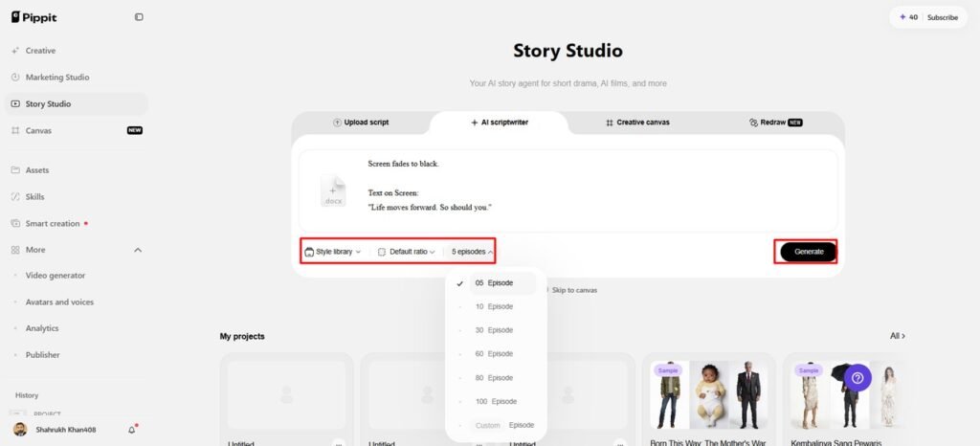Collapse the More section chevron
The width and height of the screenshot is (980, 446).
(x=138, y=250)
